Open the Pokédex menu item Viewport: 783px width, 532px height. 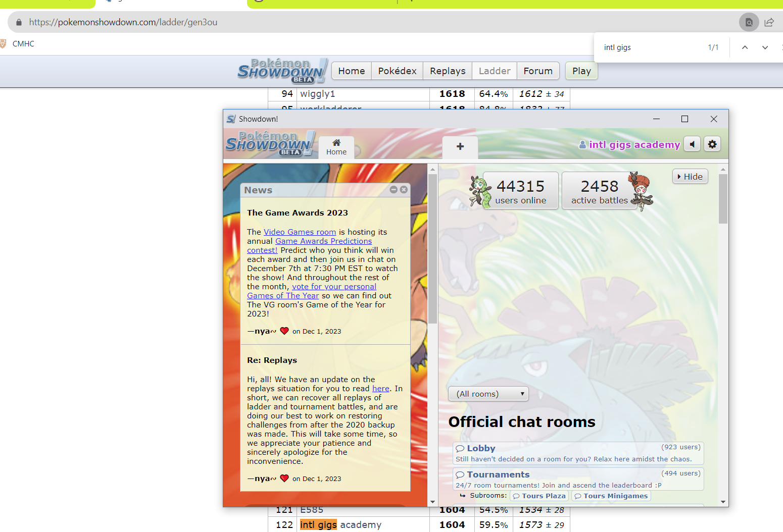[x=397, y=71]
